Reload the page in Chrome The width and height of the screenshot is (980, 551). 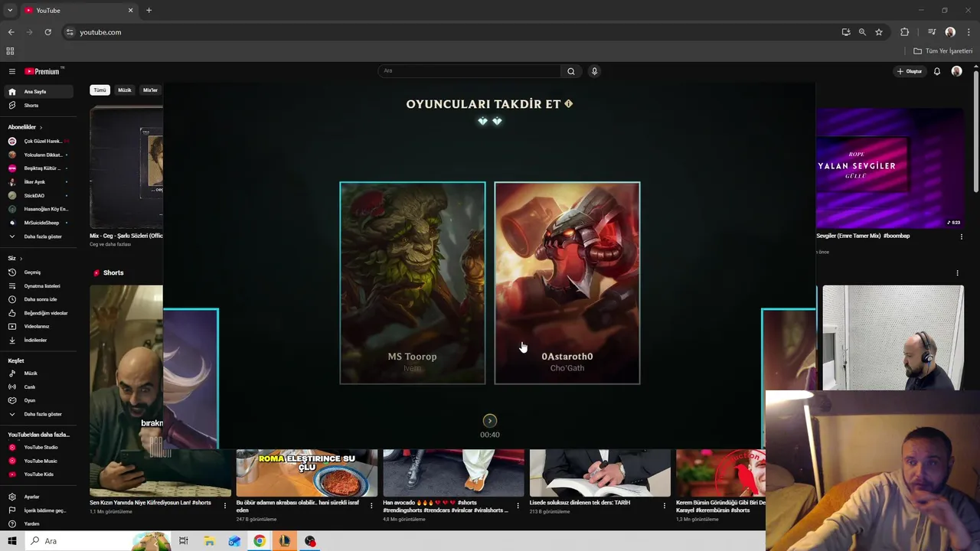[x=47, y=32]
